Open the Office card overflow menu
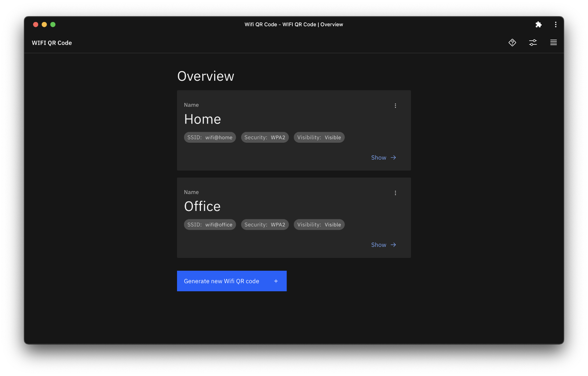The image size is (588, 376). click(395, 193)
